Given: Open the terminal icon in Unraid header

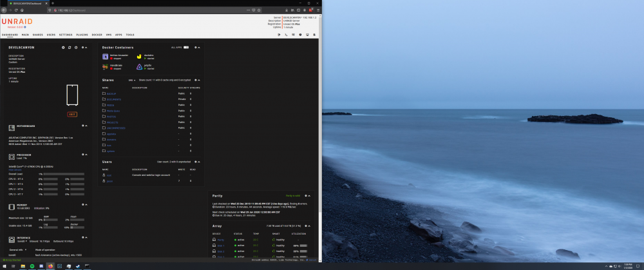Looking at the screenshot, I should click(286, 35).
